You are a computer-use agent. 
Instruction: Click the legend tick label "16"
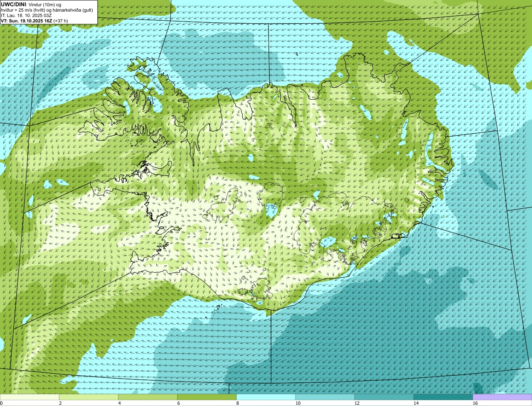coord(475,403)
